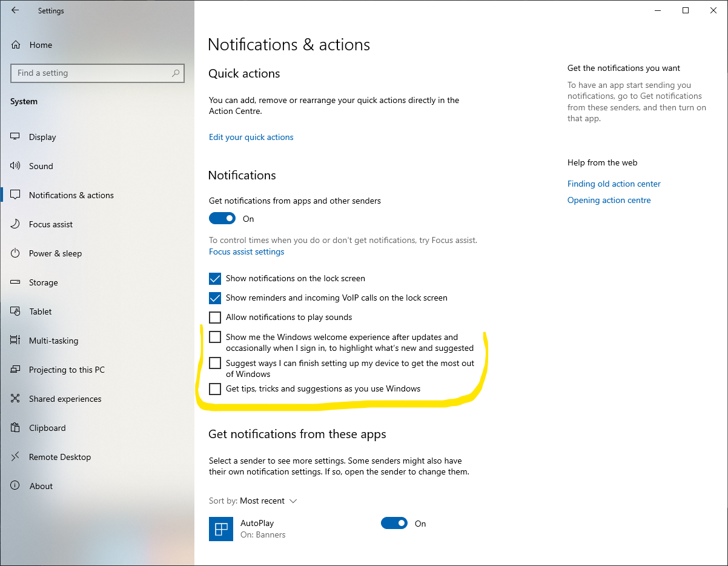This screenshot has height=566, width=728.
Task: Check Show me the Windows welcome experience
Action: [215, 337]
